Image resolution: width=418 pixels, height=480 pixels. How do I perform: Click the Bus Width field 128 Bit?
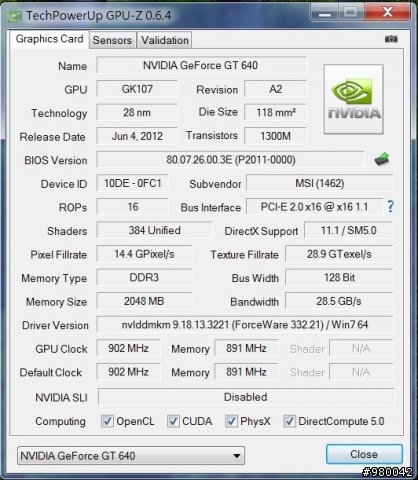(339, 278)
